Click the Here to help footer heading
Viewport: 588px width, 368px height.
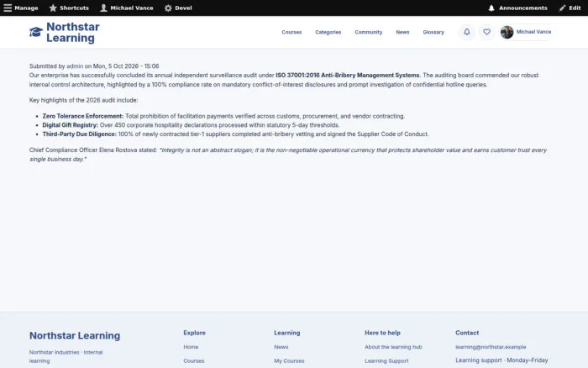click(382, 333)
